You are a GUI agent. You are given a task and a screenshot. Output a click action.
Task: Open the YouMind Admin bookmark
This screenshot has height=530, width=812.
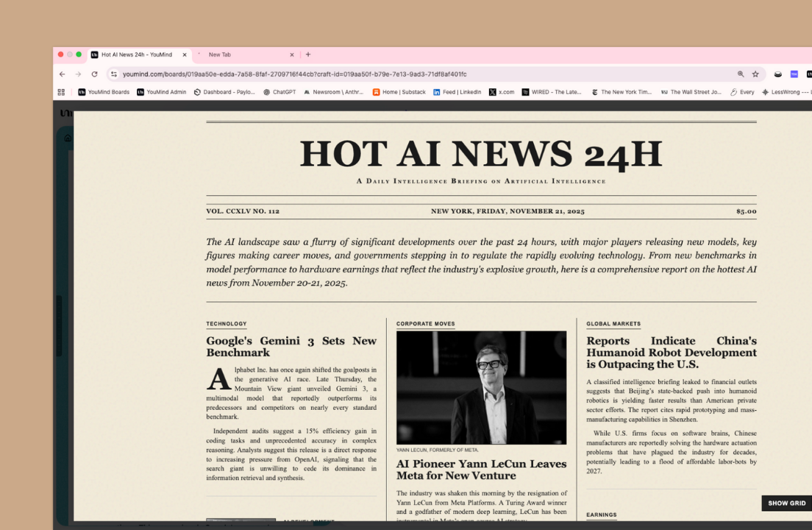point(162,92)
